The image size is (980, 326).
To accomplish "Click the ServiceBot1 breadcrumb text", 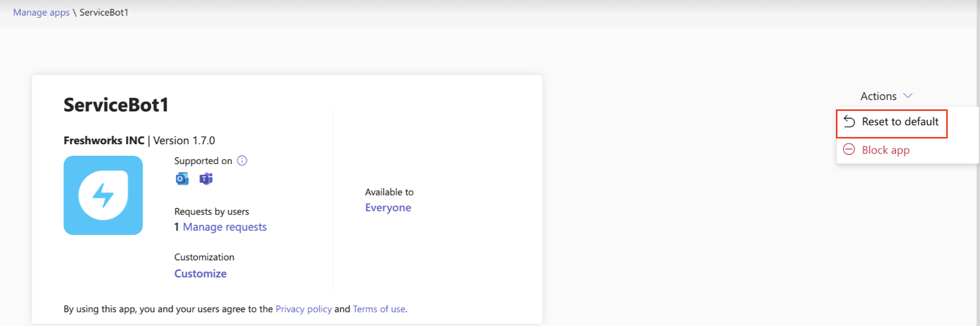I will 104,12.
